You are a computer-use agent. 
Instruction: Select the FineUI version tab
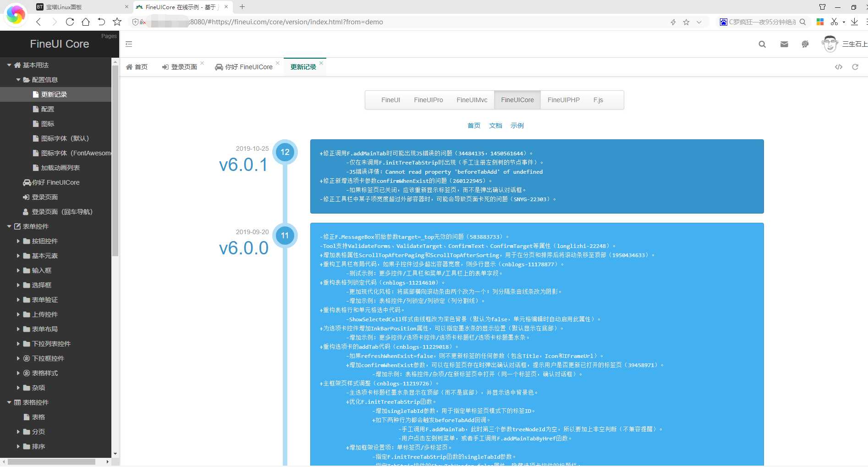click(390, 100)
